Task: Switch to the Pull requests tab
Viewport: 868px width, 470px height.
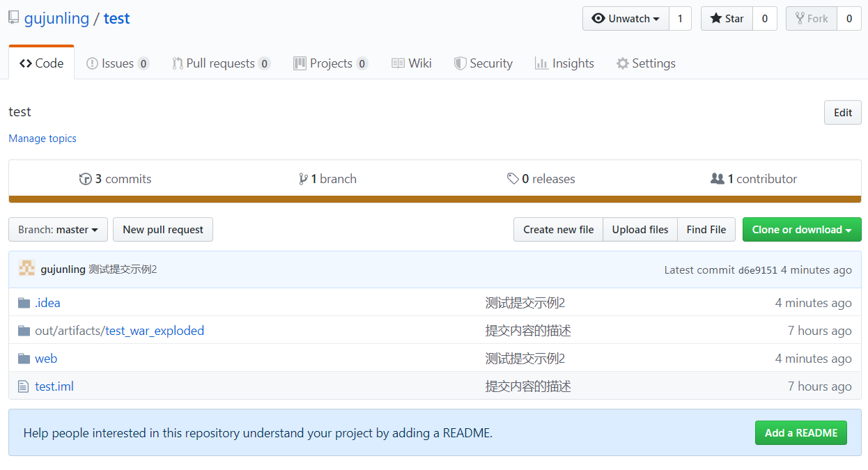Action: tap(220, 63)
